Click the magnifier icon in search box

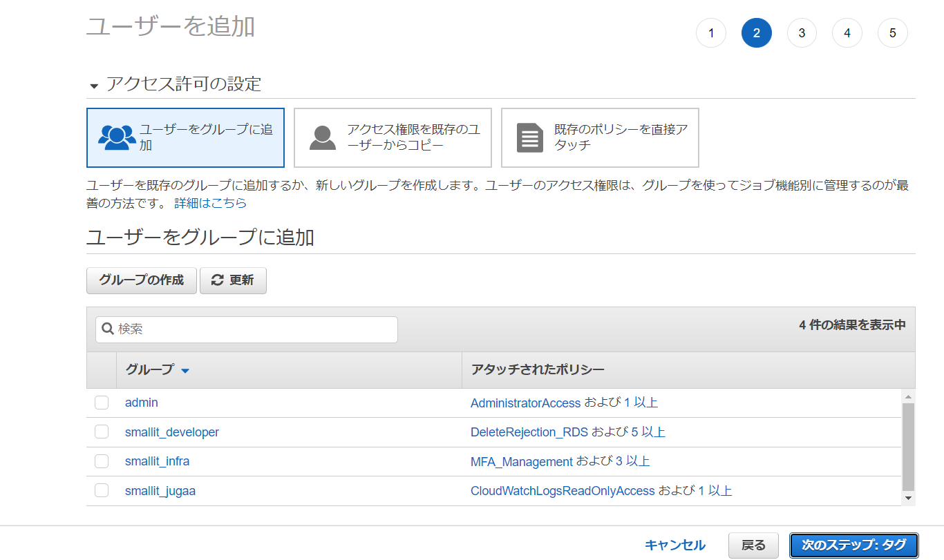click(x=108, y=329)
